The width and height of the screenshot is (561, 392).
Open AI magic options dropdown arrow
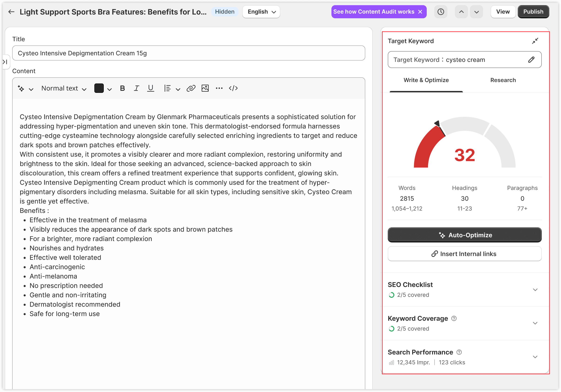coord(31,89)
